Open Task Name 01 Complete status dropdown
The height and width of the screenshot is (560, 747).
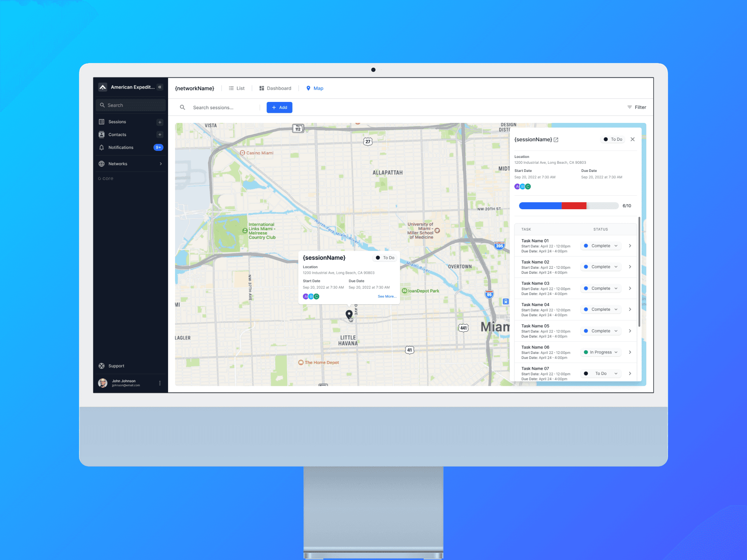601,246
